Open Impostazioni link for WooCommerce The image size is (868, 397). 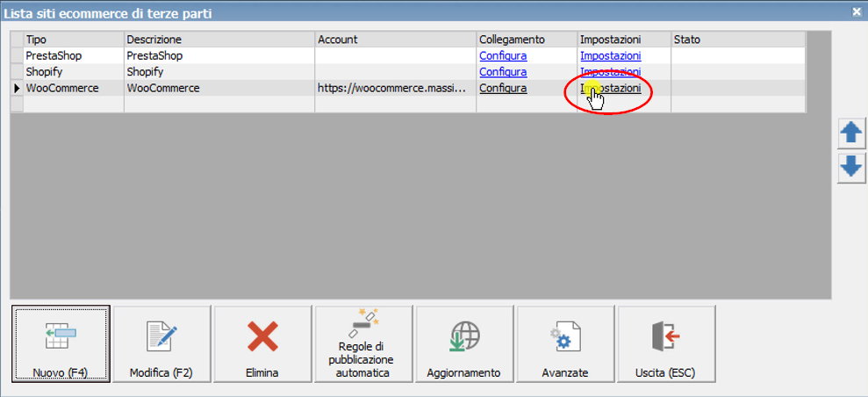(611, 88)
